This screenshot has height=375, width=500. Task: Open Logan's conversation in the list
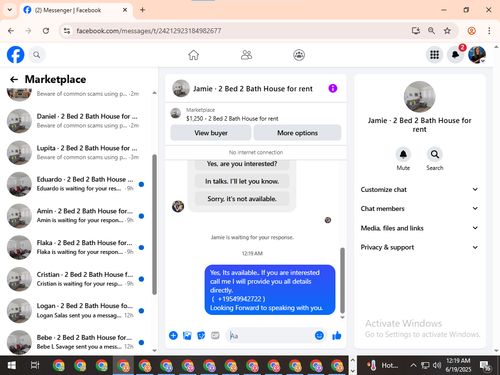coord(77,310)
